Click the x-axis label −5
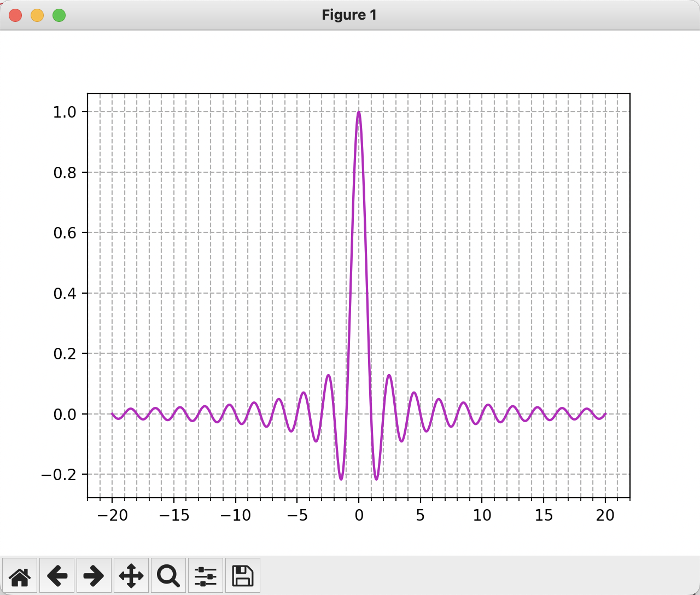 (x=297, y=515)
